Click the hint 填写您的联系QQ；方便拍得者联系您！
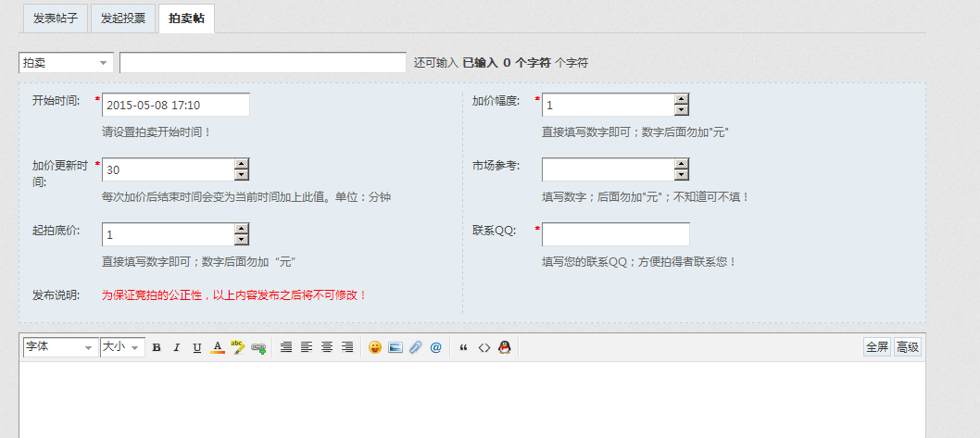The width and height of the screenshot is (980, 438). (x=639, y=262)
